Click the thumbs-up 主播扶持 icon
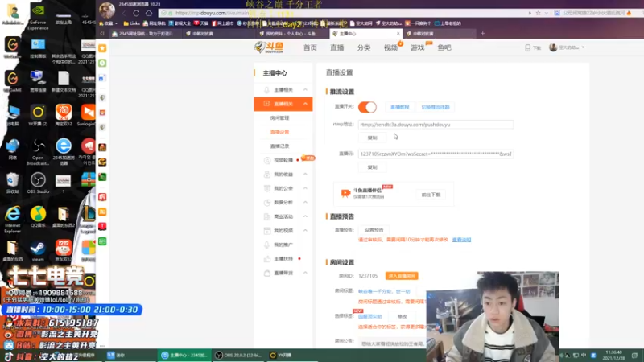This screenshot has height=362, width=644. click(x=267, y=259)
